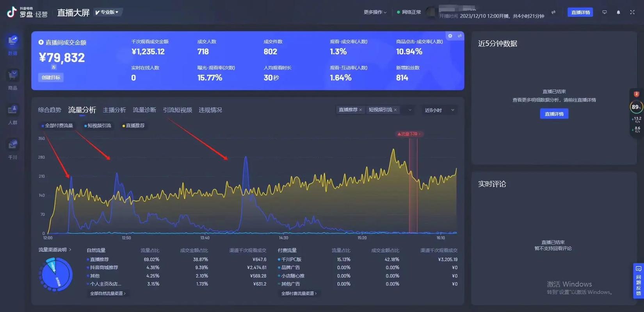The width and height of the screenshot is (644, 312).
Task: Click the 直播详情 button in the top header
Action: tap(580, 12)
